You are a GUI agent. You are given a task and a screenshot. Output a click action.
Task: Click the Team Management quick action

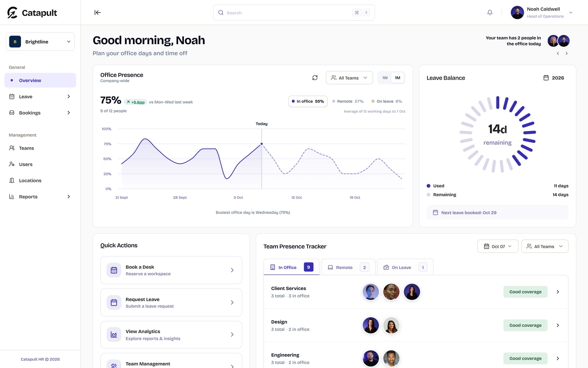point(171,361)
